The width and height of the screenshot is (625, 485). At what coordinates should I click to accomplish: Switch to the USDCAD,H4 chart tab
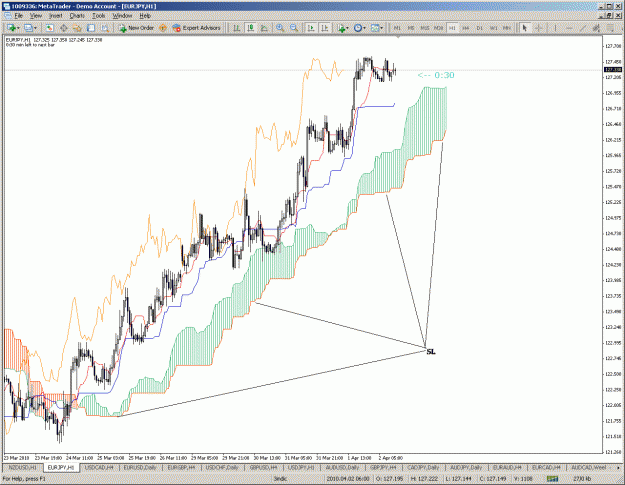[x=99, y=467]
